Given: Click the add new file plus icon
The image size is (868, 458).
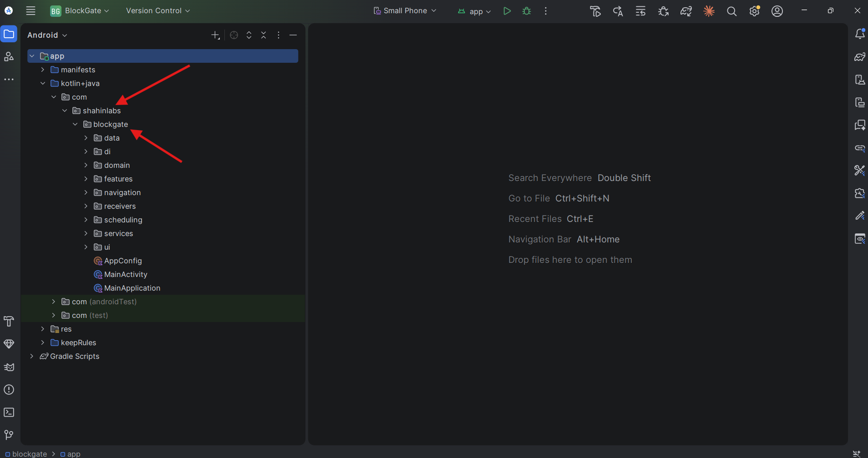Looking at the screenshot, I should (216, 35).
